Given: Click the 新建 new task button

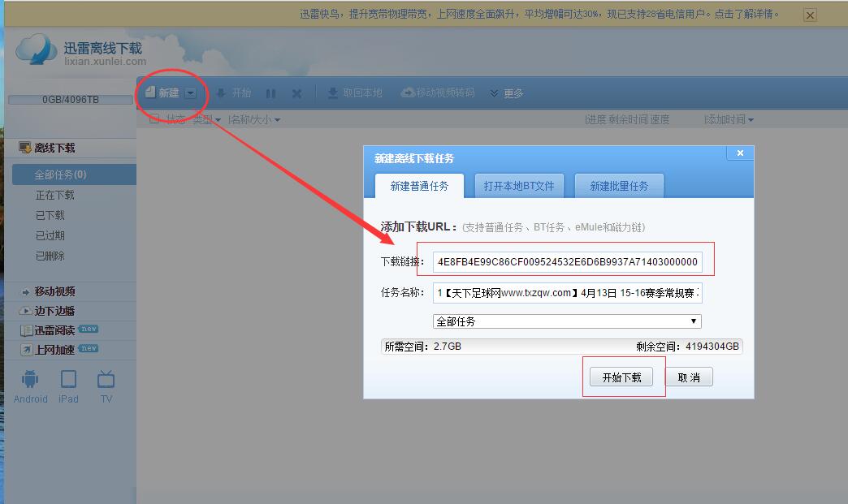Looking at the screenshot, I should pyautogui.click(x=162, y=93).
